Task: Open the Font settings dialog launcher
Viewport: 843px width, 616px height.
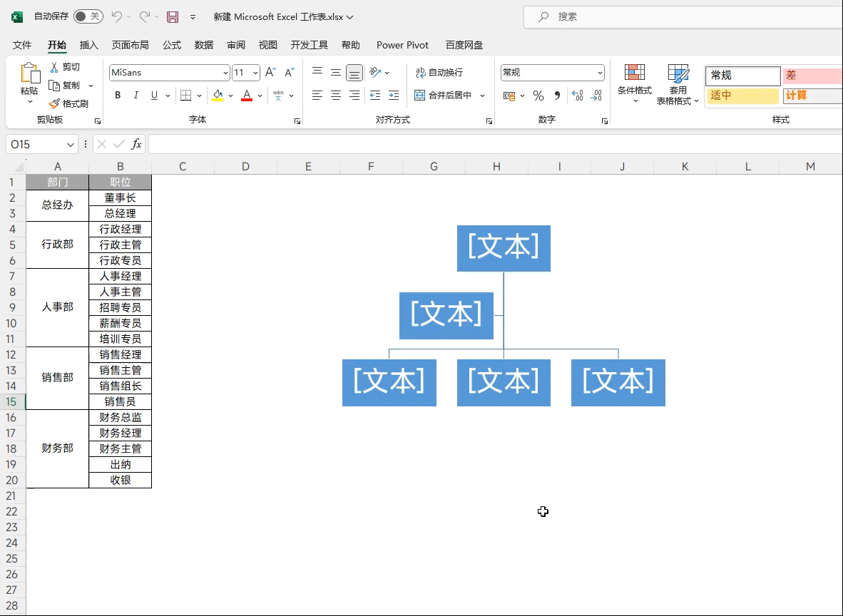Action: 297,121
